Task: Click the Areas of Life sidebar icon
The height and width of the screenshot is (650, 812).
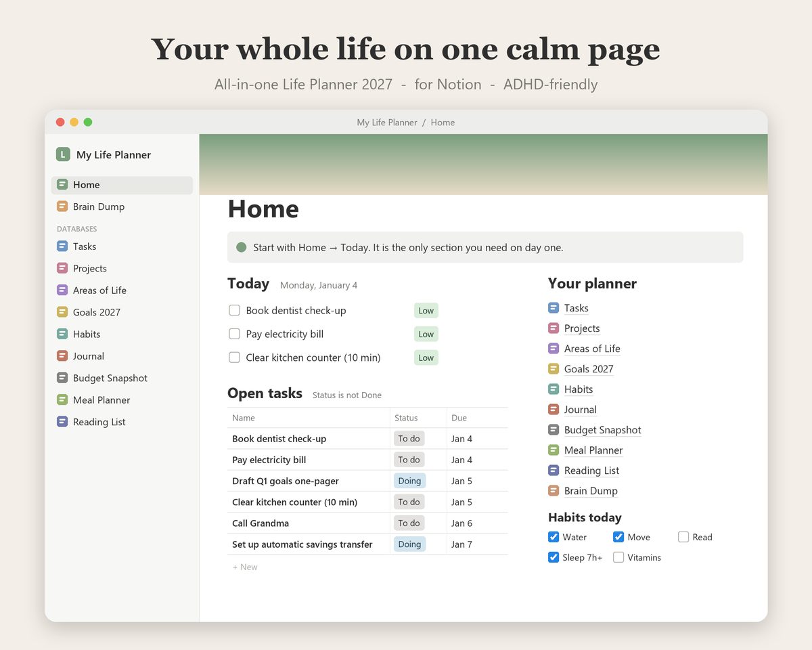Action: click(x=62, y=290)
